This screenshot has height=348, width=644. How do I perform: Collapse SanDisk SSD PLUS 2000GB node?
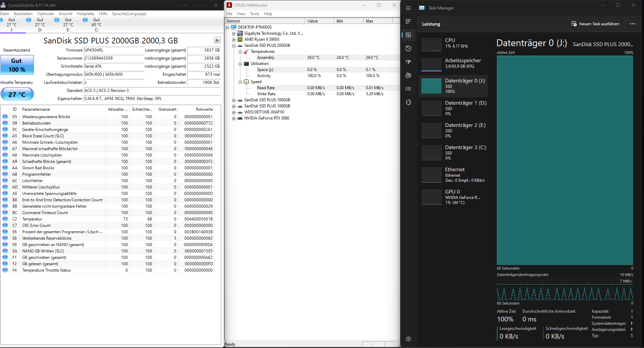click(234, 45)
